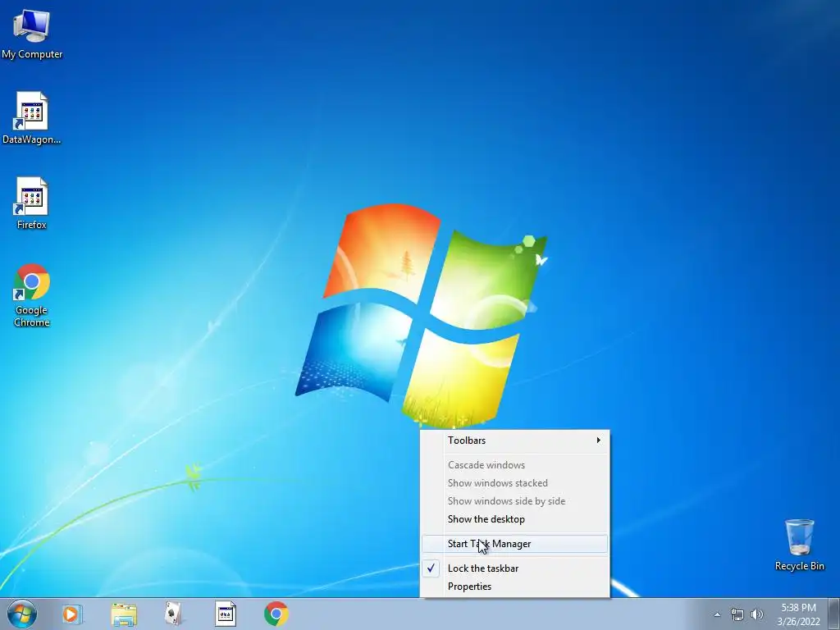Image resolution: width=840 pixels, height=630 pixels.
Task: Click Show windows side by side entry
Action: pyautogui.click(x=515, y=501)
